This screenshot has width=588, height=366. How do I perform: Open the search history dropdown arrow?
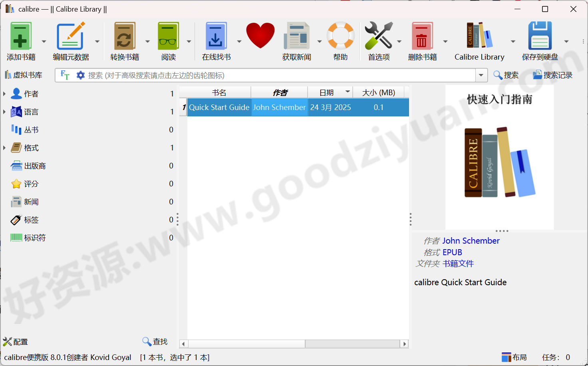(481, 75)
